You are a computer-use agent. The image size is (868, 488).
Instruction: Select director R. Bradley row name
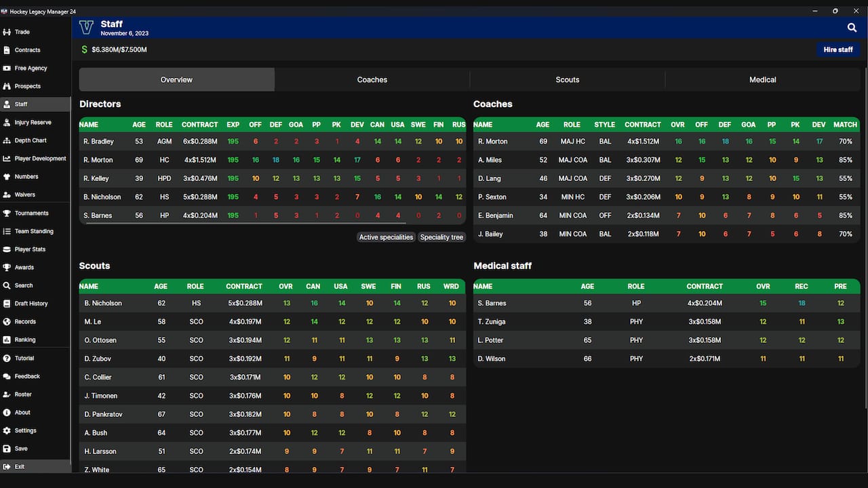click(99, 142)
